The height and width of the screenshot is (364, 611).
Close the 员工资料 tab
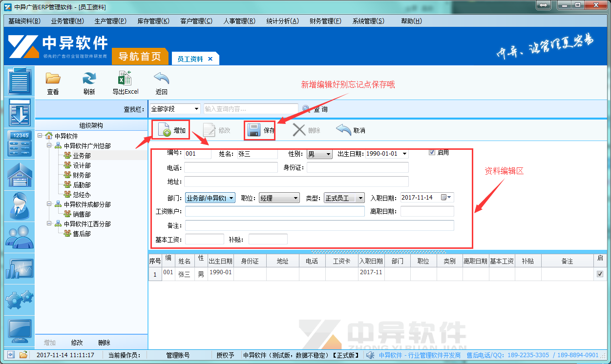pos(211,59)
